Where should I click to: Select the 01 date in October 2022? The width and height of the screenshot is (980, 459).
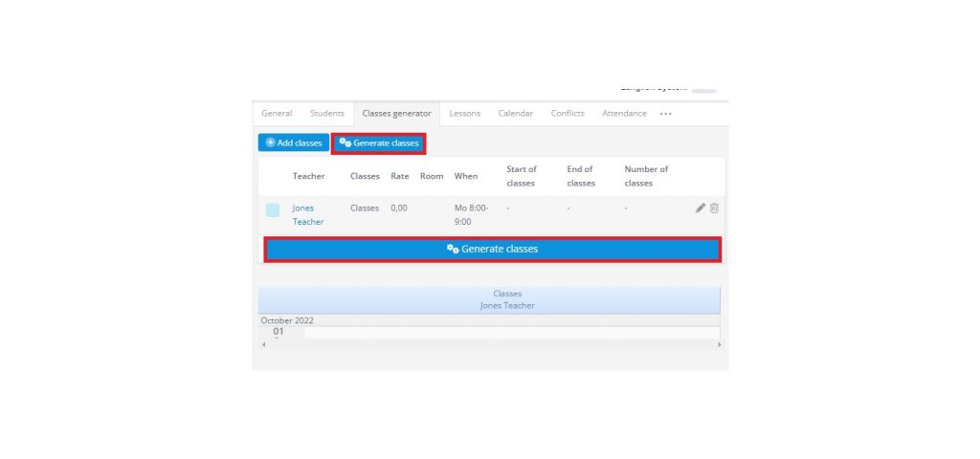click(278, 331)
